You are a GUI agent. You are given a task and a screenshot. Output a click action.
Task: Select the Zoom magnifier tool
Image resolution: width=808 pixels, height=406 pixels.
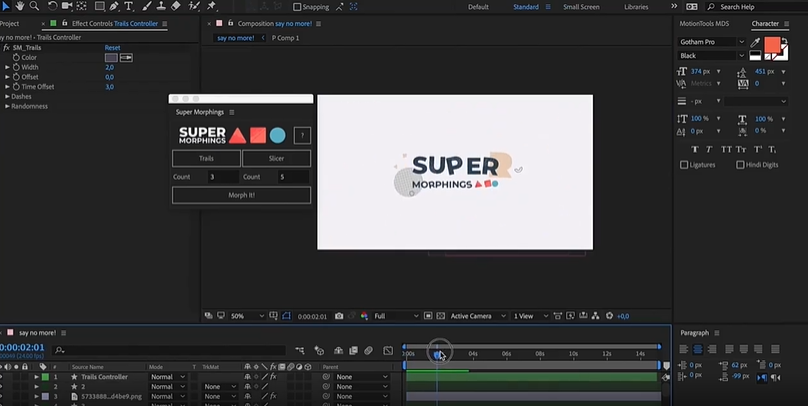click(34, 6)
